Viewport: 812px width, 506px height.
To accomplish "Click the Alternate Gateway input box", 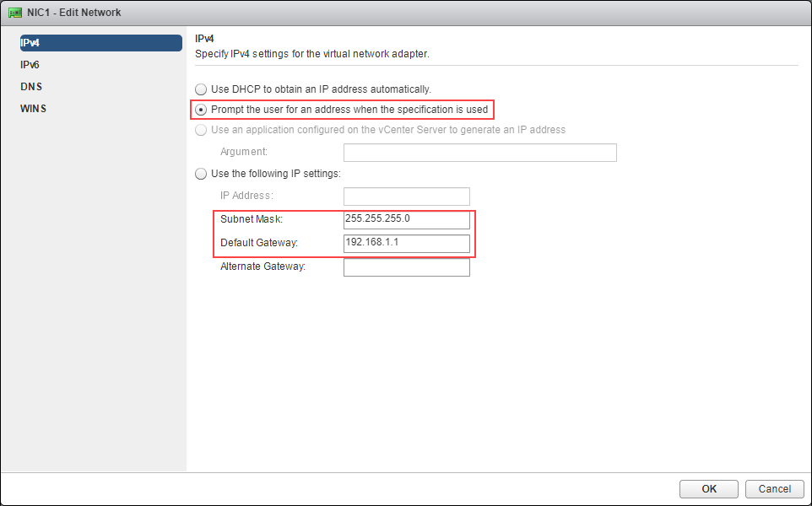I will [407, 267].
